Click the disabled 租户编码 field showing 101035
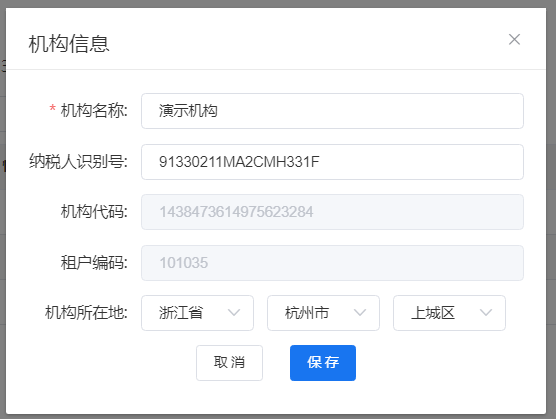The height and width of the screenshot is (419, 556). click(x=332, y=263)
